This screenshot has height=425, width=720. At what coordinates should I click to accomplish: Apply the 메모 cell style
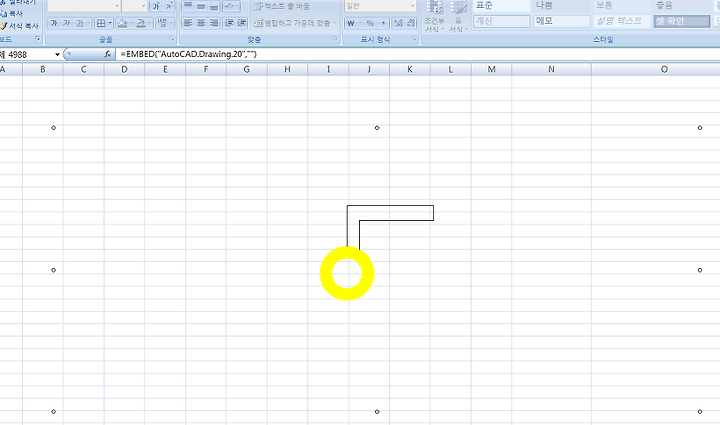(562, 21)
